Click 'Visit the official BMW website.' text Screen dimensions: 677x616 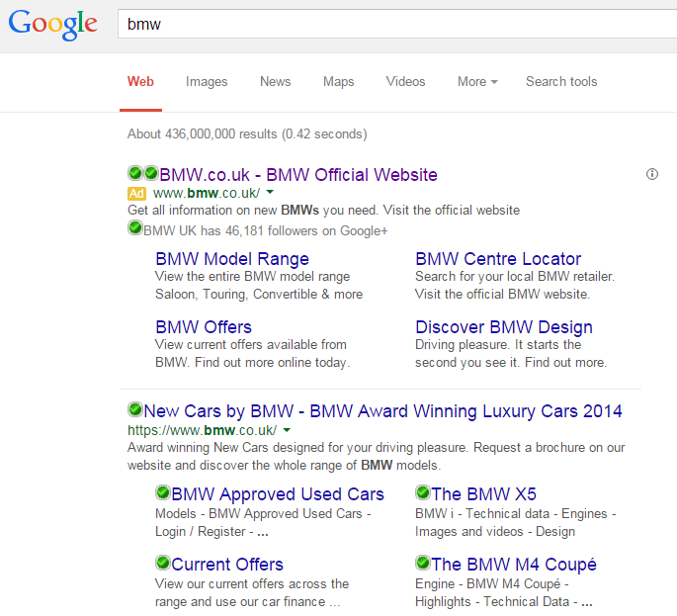pos(503,295)
